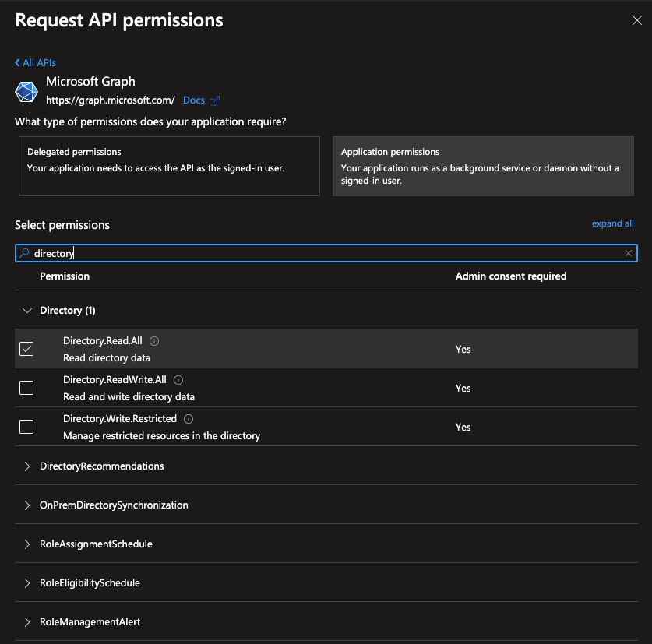Select Application permissions card
This screenshot has height=644, width=652.
[483, 166]
